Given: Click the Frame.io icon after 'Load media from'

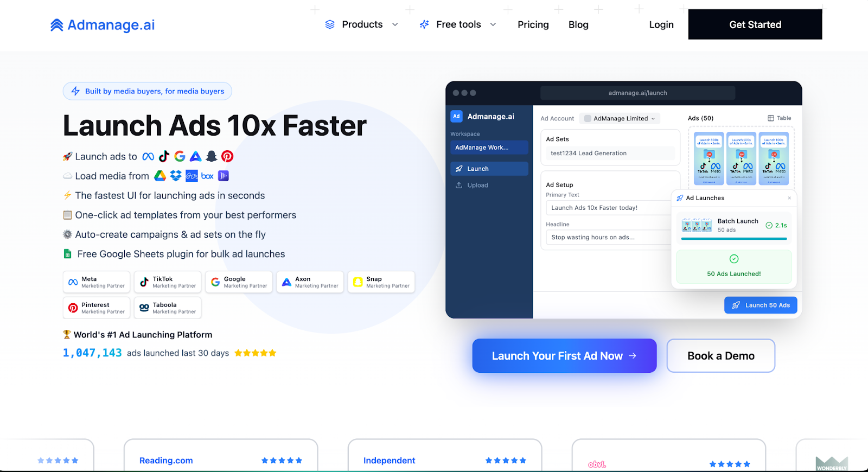Looking at the screenshot, I should pos(192,176).
